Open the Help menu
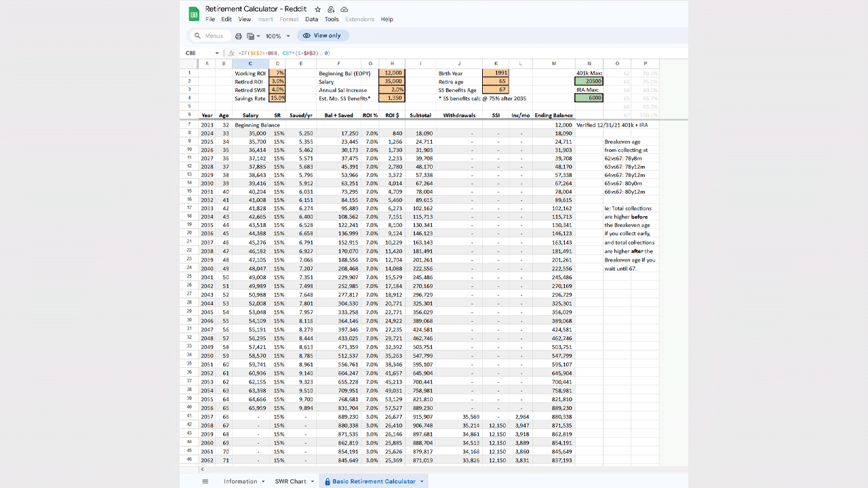Viewport: 868px width, 488px height. [387, 20]
